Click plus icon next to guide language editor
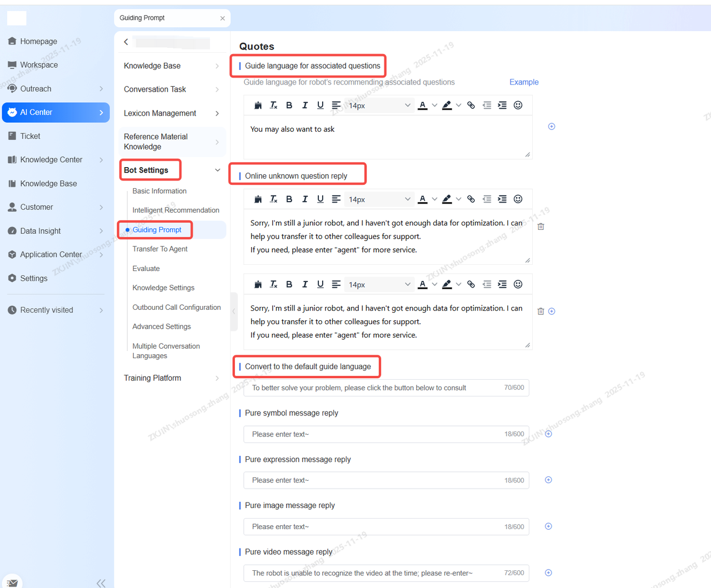This screenshot has height=588, width=711. click(x=552, y=127)
